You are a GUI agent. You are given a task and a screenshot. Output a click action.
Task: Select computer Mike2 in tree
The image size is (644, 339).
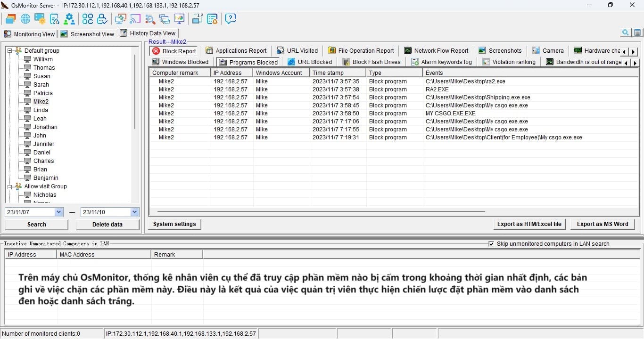click(x=41, y=102)
